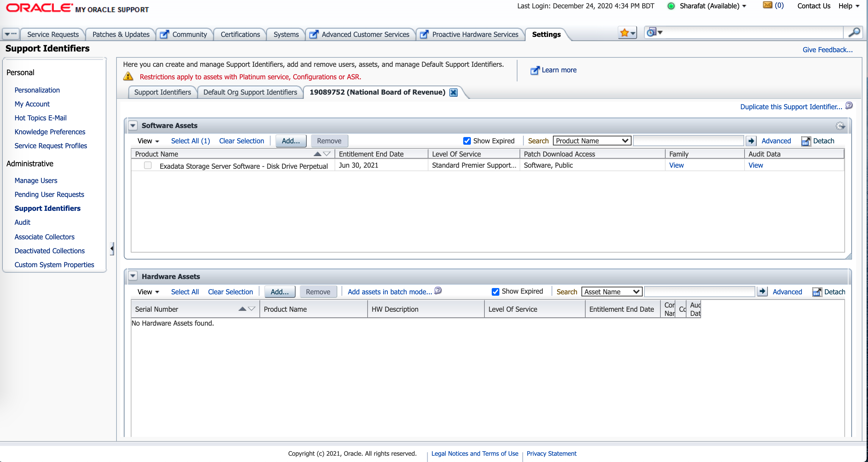Click the Software Assets settings gear icon
The height and width of the screenshot is (462, 868).
(840, 126)
